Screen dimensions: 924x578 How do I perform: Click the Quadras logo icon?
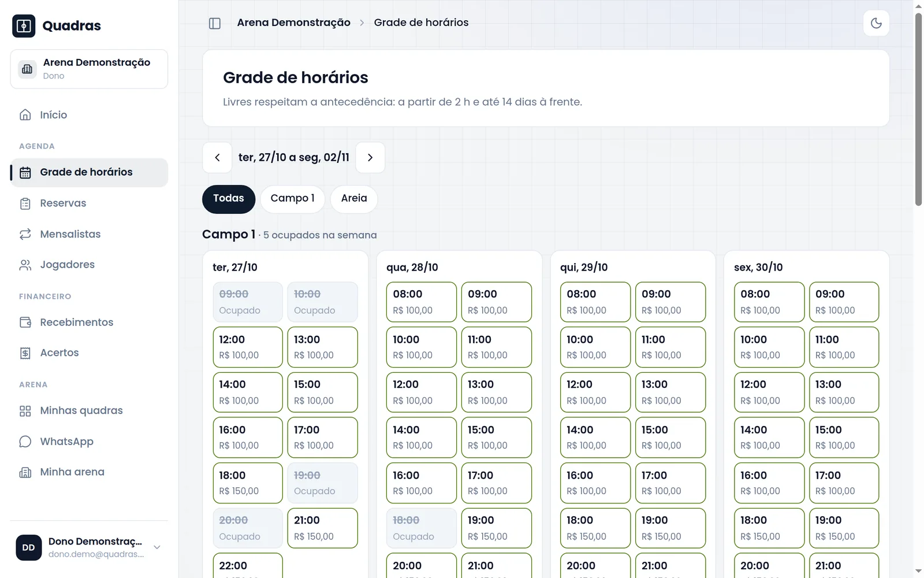pos(24,26)
